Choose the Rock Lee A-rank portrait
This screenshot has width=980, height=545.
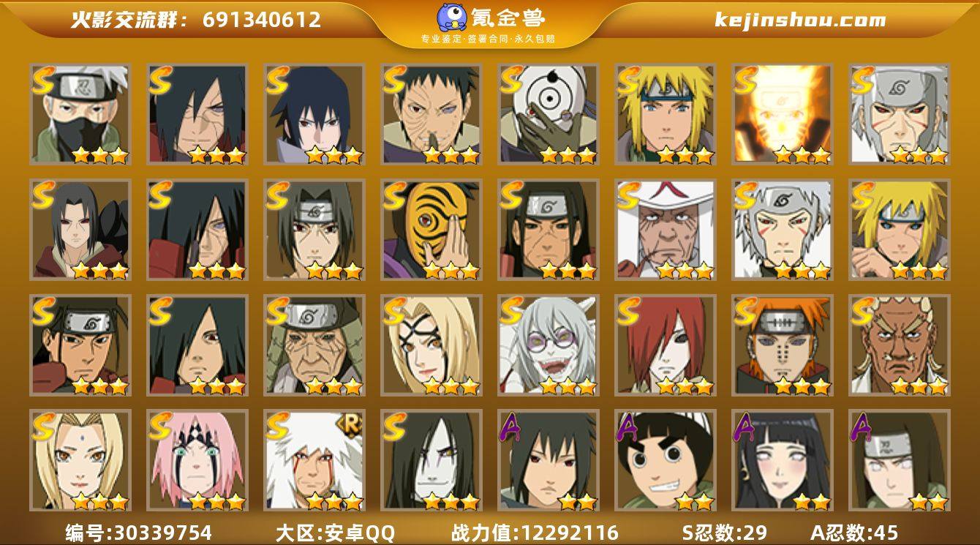pos(666,460)
